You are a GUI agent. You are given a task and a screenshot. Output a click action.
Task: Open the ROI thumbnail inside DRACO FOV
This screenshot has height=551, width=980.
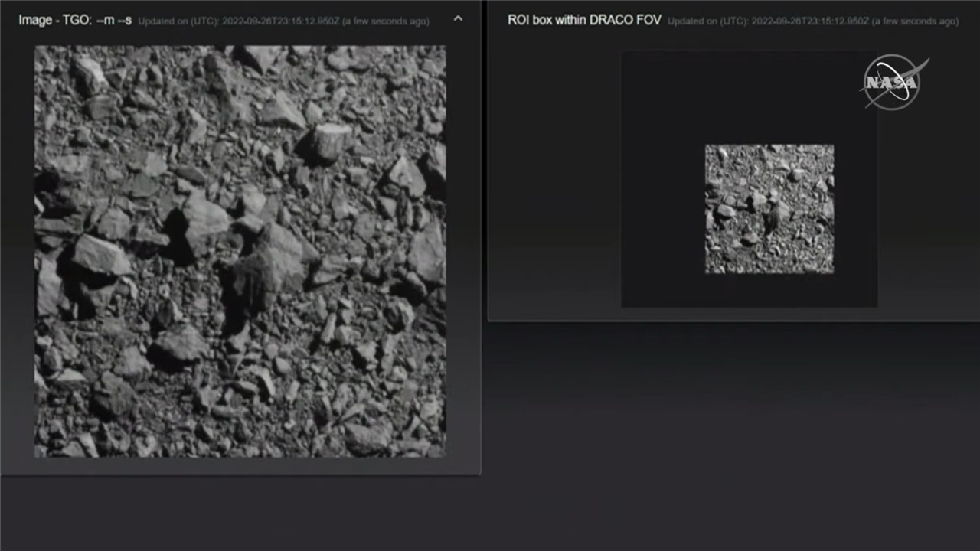point(769,209)
